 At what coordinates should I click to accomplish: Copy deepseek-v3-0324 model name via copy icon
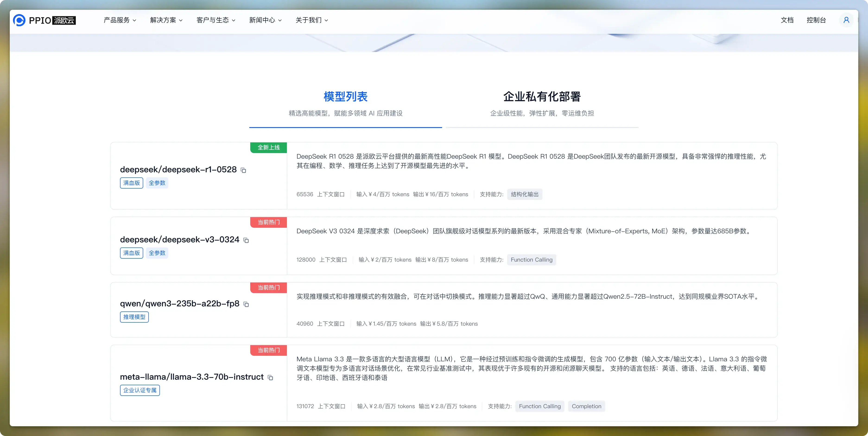pyautogui.click(x=246, y=240)
